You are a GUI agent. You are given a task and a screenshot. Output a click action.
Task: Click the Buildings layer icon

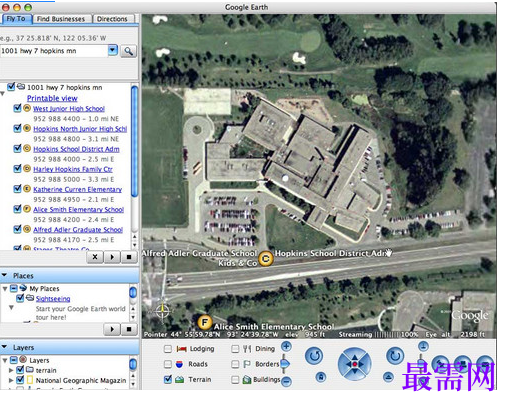click(x=247, y=379)
